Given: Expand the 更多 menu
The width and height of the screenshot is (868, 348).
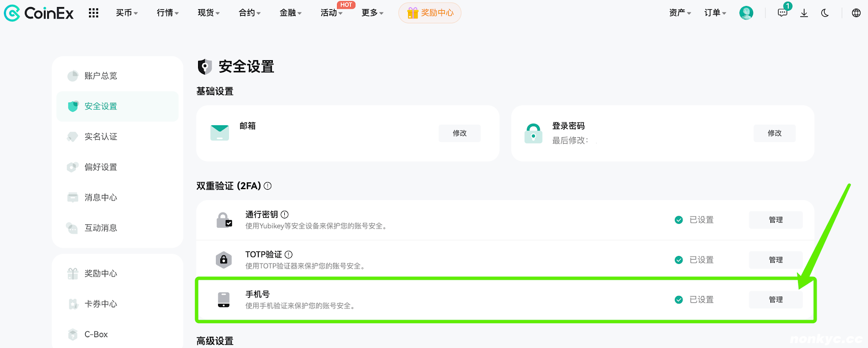Looking at the screenshot, I should 372,13.
